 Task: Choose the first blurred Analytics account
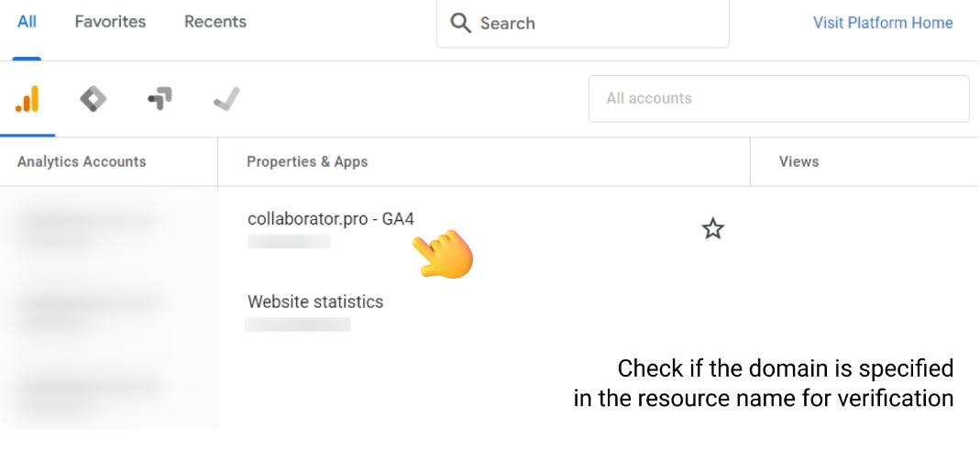87,229
